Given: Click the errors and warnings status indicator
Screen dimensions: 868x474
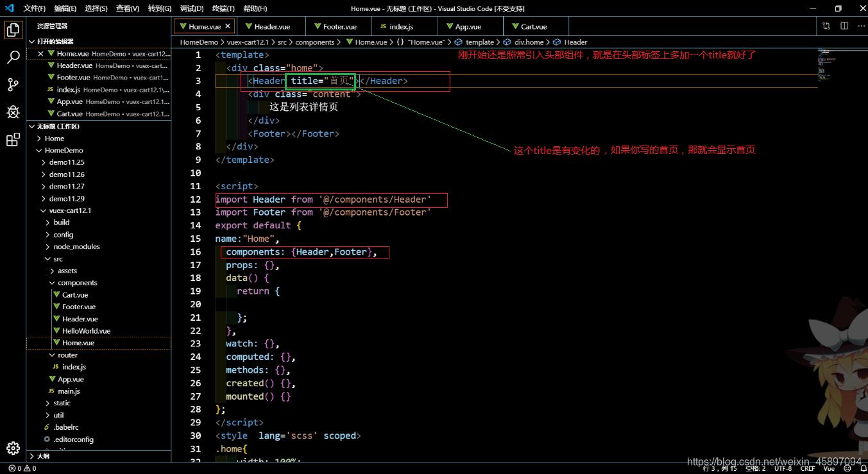Looking at the screenshot, I should 22,468.
